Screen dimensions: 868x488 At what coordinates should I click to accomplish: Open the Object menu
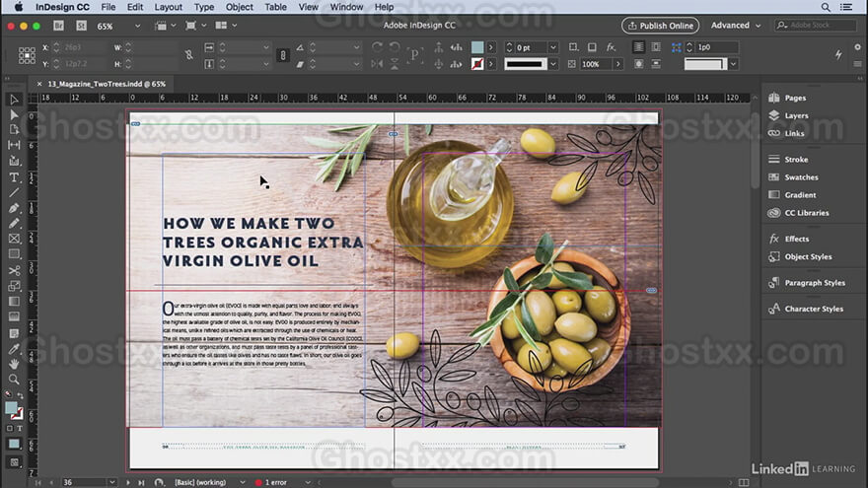pyautogui.click(x=239, y=7)
